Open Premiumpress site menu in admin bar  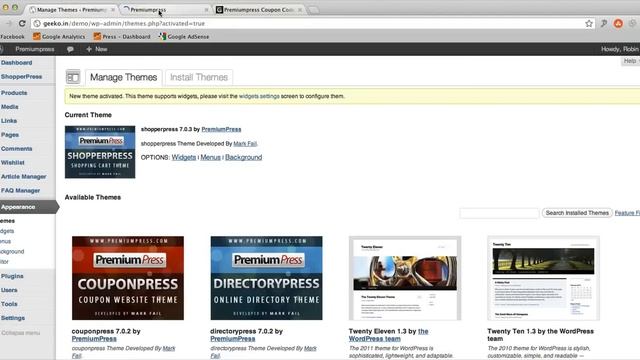pyautogui.click(x=35, y=49)
